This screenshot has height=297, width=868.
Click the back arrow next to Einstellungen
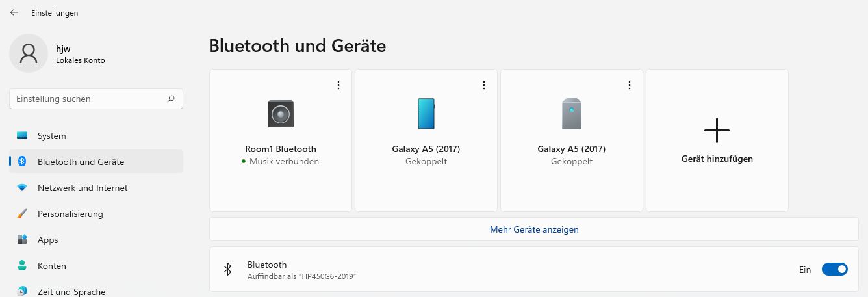(x=14, y=12)
